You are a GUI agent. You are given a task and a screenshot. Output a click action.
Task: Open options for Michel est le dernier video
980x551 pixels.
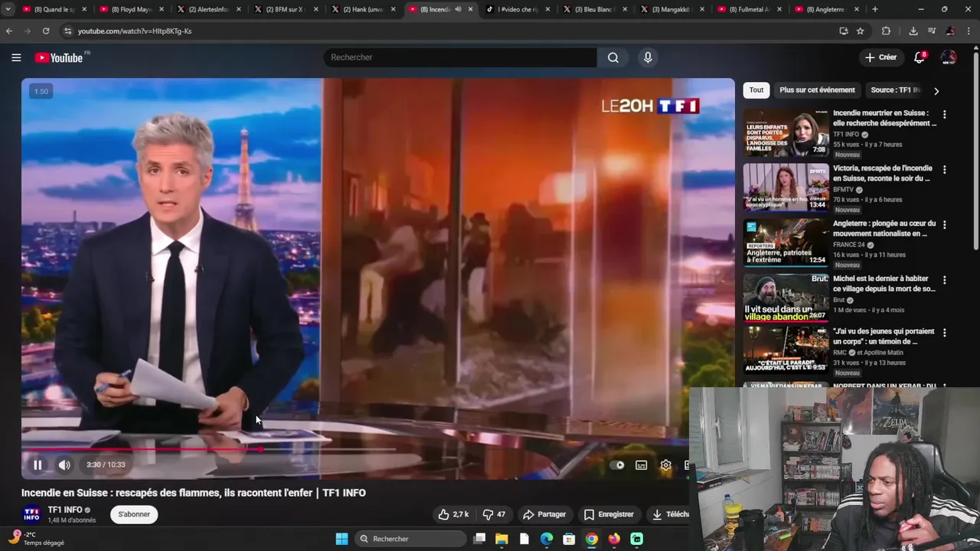tap(944, 281)
